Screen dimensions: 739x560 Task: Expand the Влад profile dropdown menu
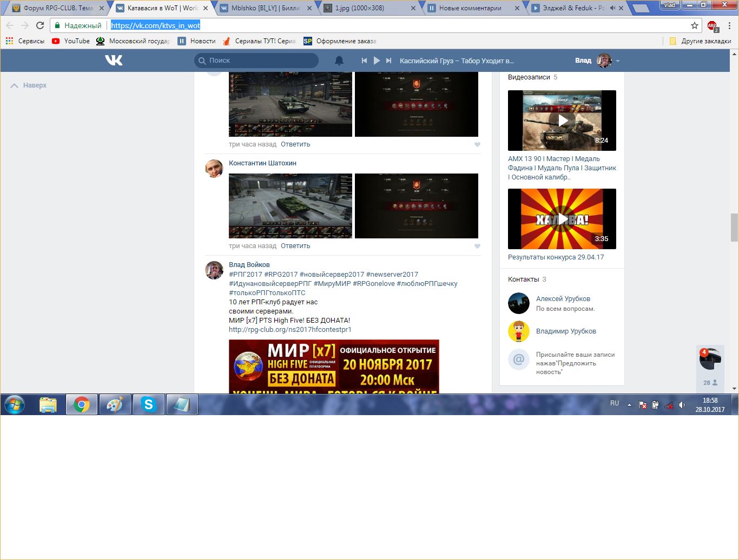618,61
